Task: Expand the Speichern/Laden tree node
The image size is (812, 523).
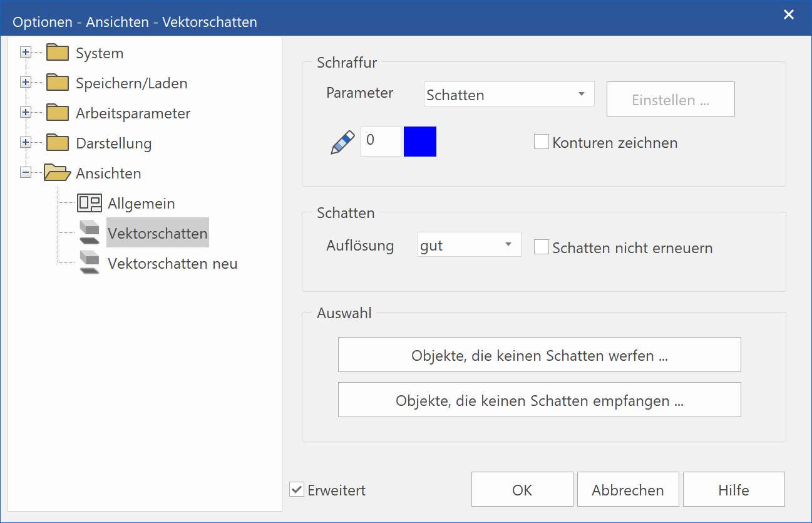Action: (x=26, y=83)
